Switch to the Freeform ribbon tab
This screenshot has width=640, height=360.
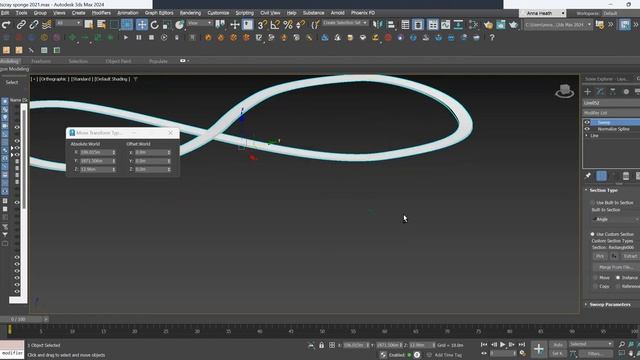tap(41, 61)
